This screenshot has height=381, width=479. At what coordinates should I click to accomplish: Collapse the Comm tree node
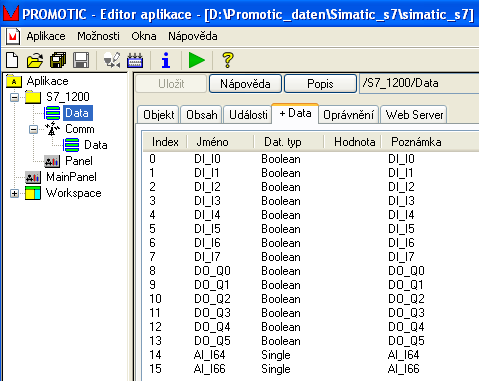pos(33,129)
